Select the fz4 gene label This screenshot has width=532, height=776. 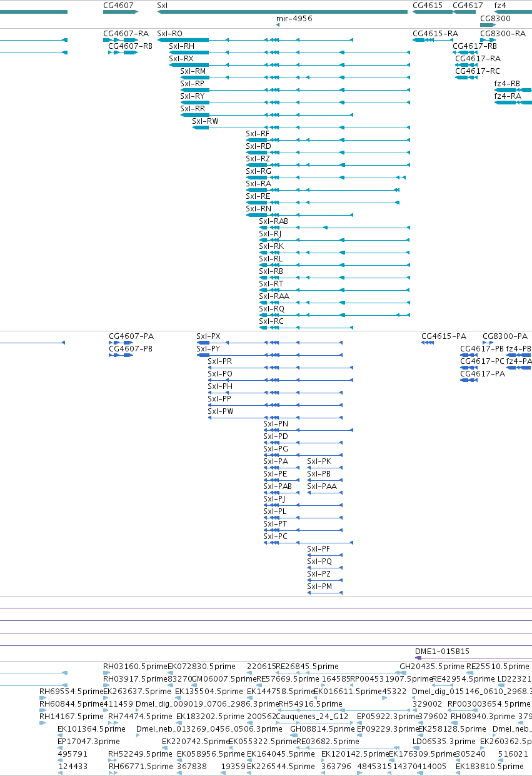point(500,5)
